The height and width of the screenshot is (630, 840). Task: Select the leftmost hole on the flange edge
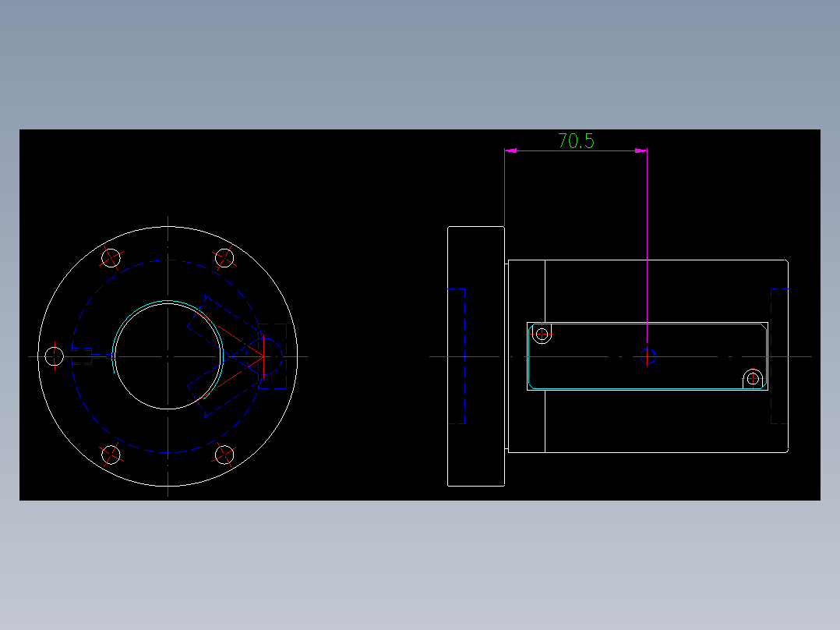pyautogui.click(x=53, y=356)
